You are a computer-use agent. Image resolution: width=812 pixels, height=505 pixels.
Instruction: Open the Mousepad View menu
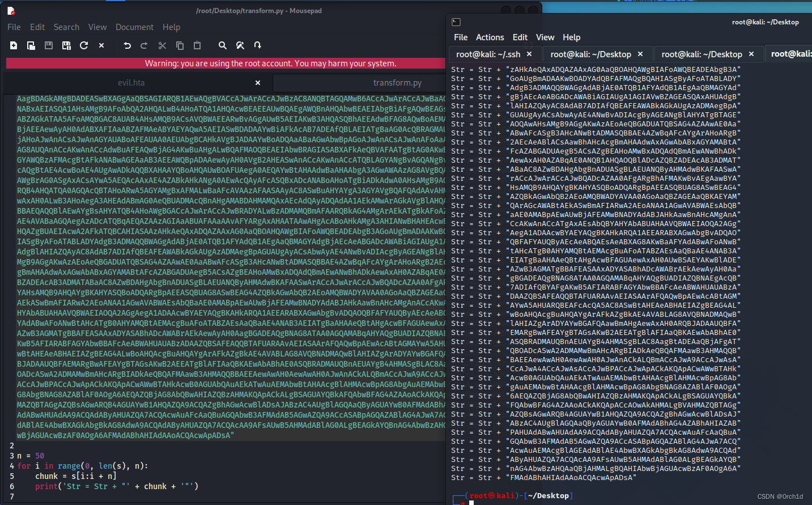pos(97,27)
